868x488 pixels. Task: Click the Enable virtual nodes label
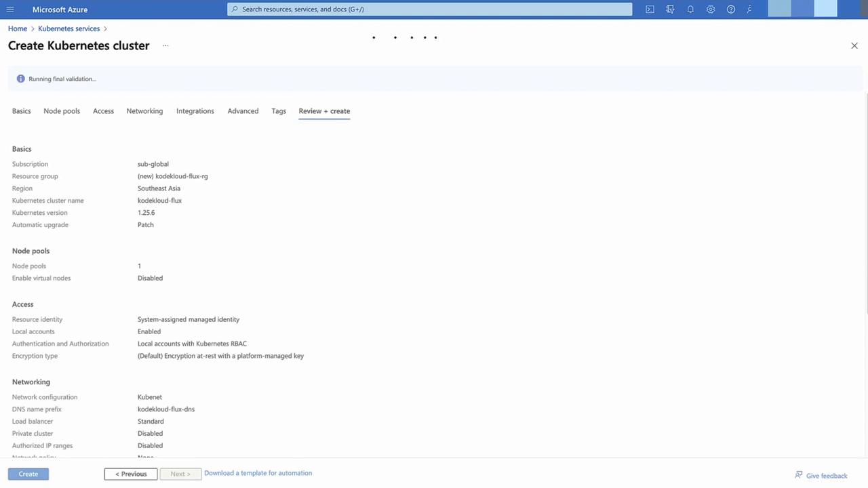(41, 278)
